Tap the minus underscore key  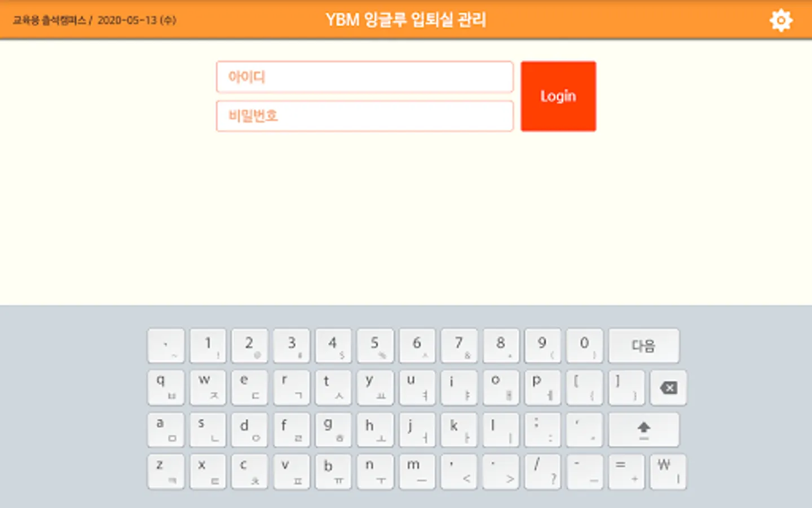(x=585, y=472)
